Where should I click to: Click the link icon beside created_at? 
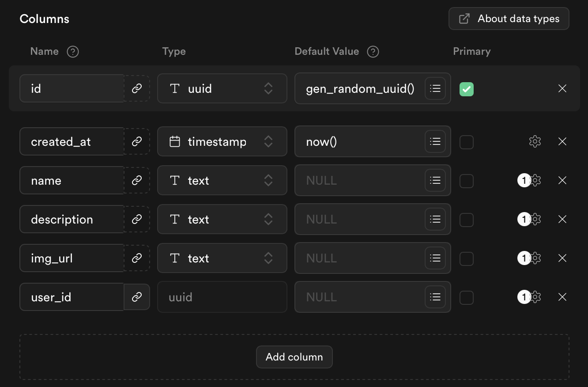click(137, 141)
